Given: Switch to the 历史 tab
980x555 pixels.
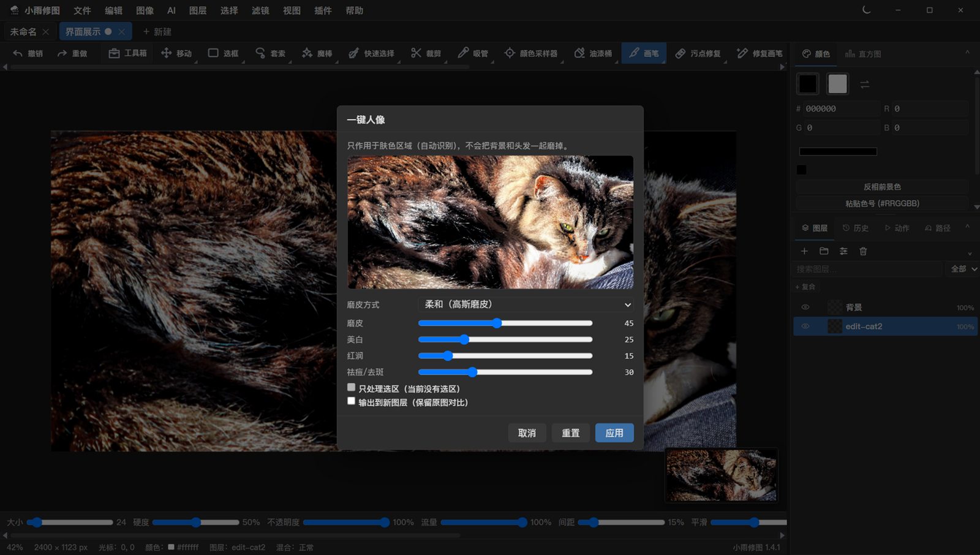Looking at the screenshot, I should coord(855,228).
